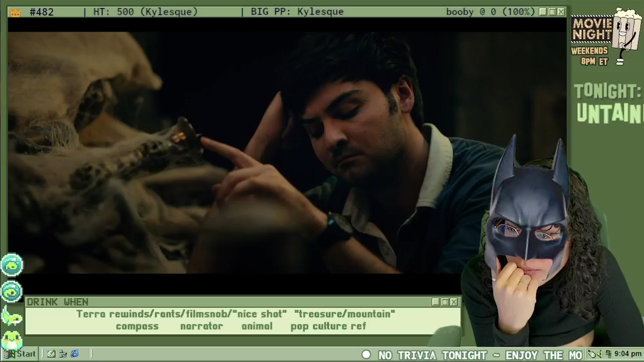The height and width of the screenshot is (362, 644).
Task: Click the popcorn mascot in Movie Night logo
Action: [626, 35]
